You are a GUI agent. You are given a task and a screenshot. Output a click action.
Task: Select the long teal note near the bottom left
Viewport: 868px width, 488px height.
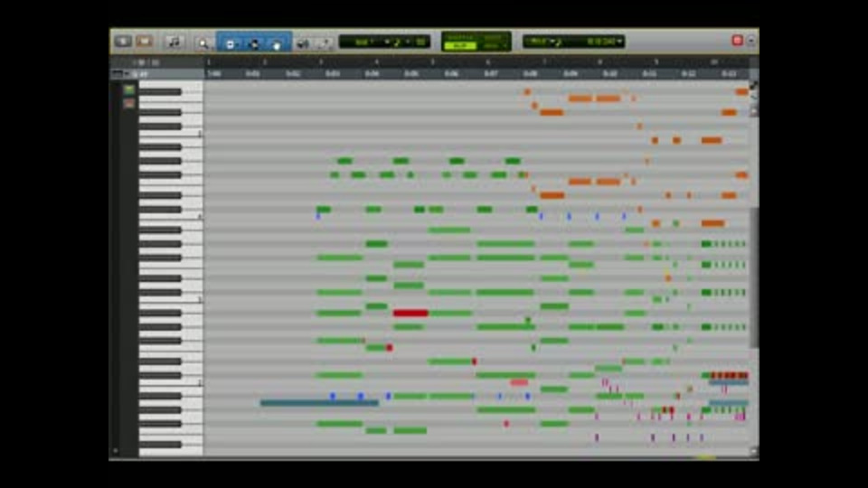(319, 403)
